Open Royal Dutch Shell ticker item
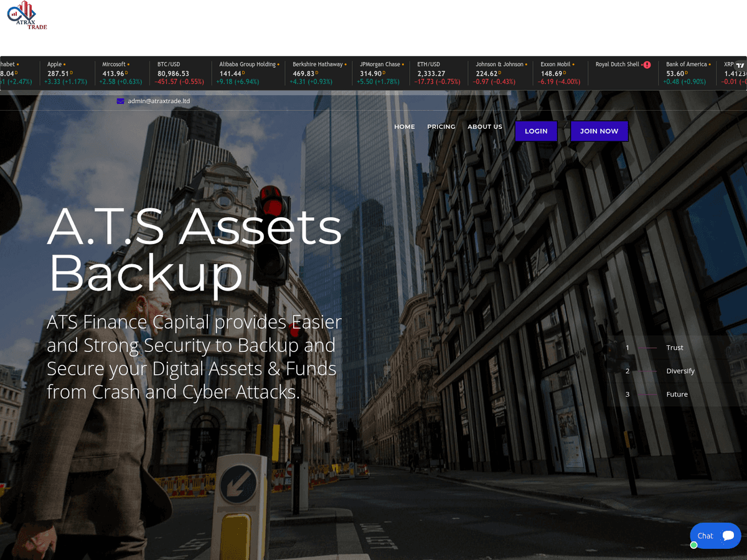This screenshot has width=747, height=560. point(624,73)
